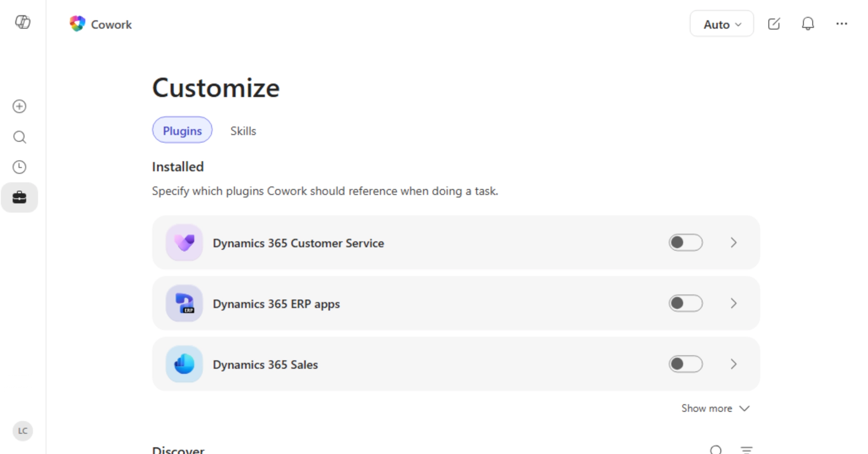Open search from the sidebar magnifier icon

click(x=19, y=137)
